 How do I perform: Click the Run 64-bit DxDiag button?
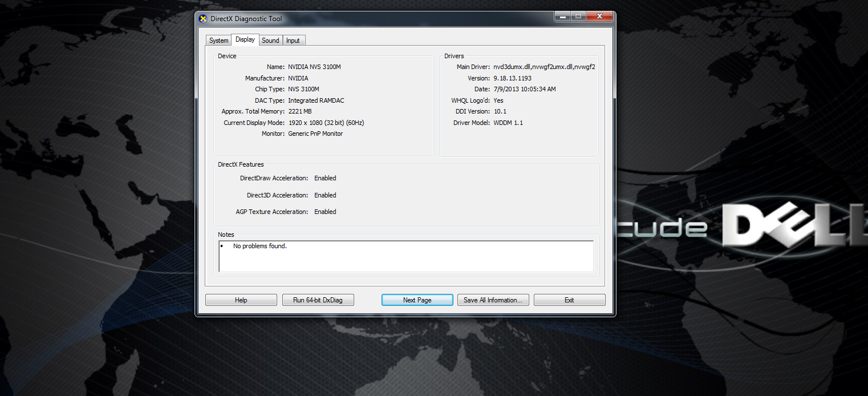click(318, 300)
